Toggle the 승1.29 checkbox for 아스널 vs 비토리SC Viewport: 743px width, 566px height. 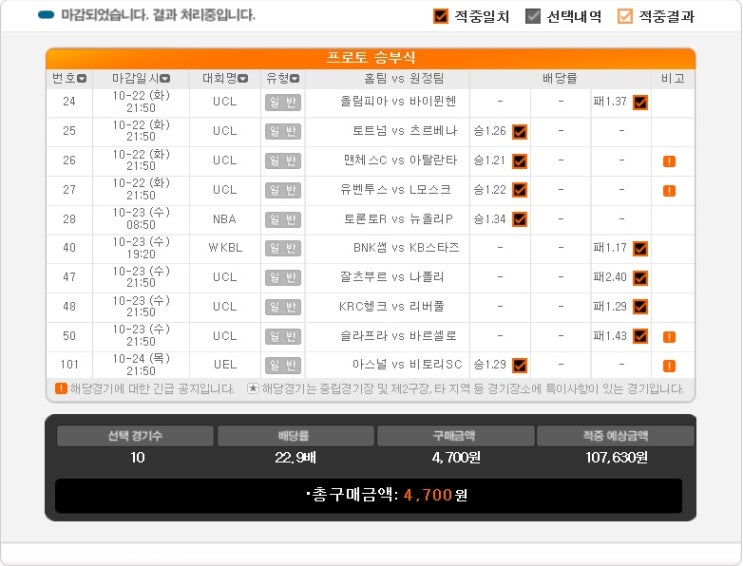(x=520, y=365)
